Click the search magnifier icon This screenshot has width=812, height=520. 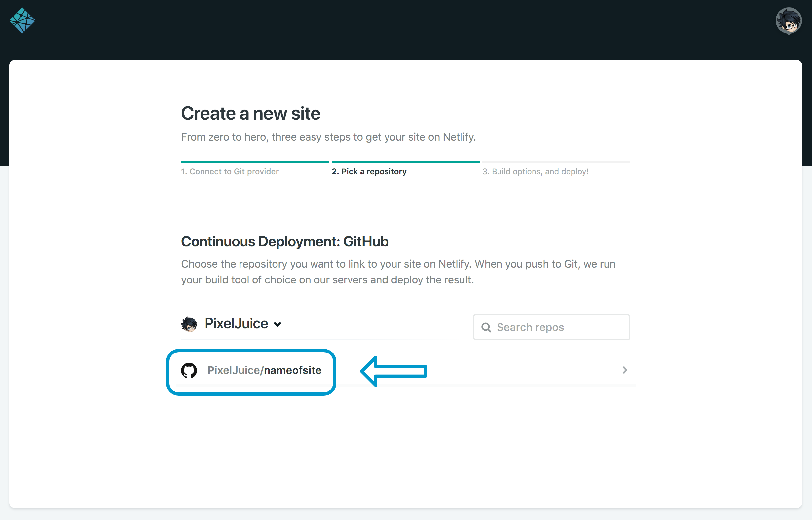486,327
